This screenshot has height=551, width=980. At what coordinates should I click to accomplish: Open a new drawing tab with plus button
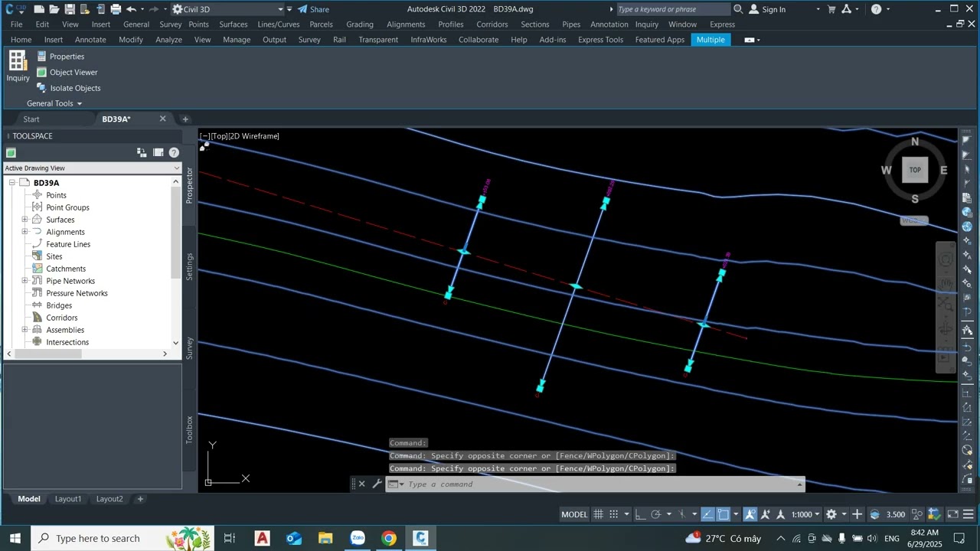pyautogui.click(x=185, y=119)
